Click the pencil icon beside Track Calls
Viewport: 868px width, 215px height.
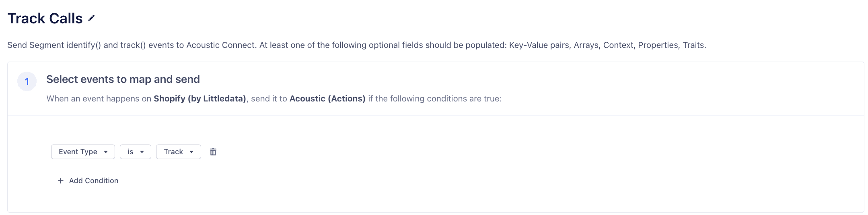[91, 18]
